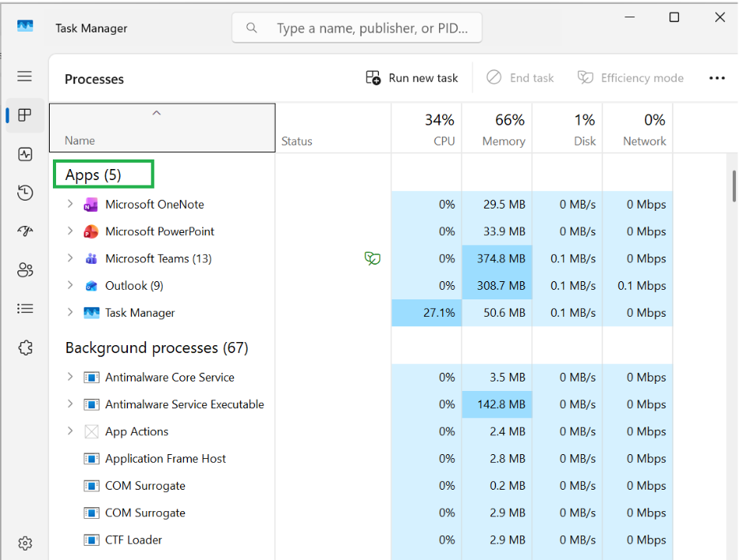739x560 pixels.
Task: Open the hamburger navigation menu
Action: [x=24, y=77]
